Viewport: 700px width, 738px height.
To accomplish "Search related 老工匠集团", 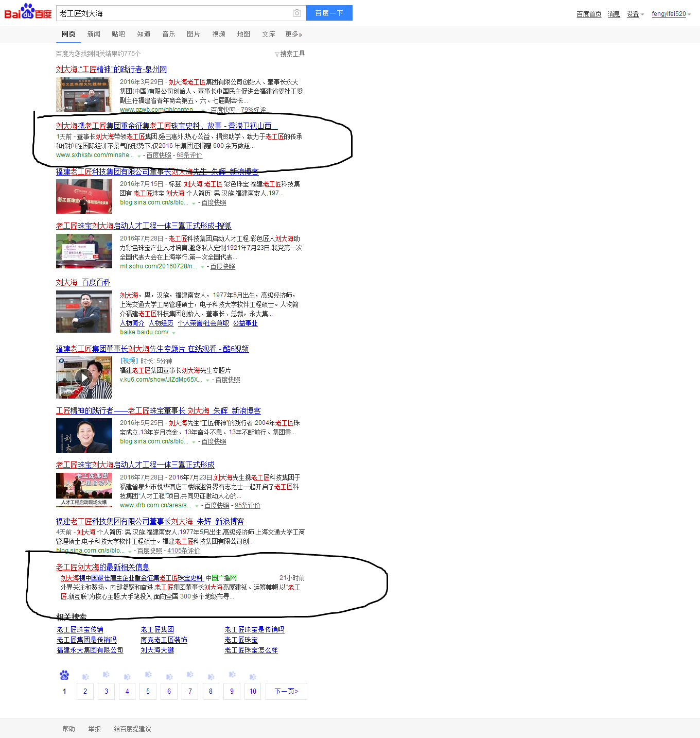I will (x=157, y=629).
